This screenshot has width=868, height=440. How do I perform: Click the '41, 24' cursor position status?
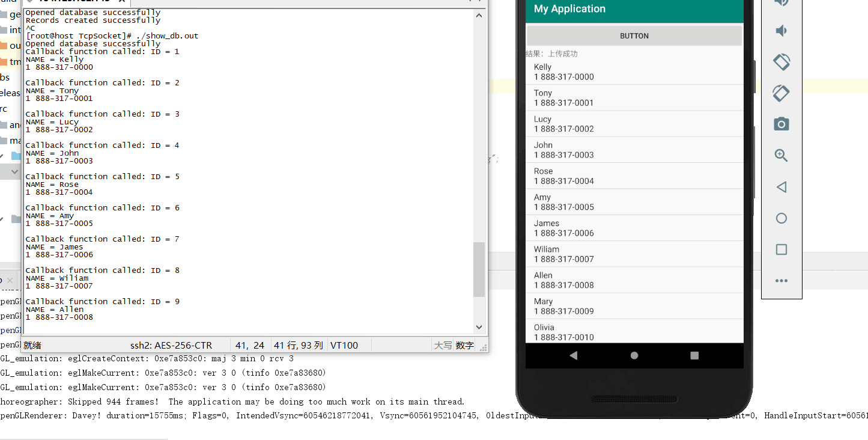(x=250, y=345)
